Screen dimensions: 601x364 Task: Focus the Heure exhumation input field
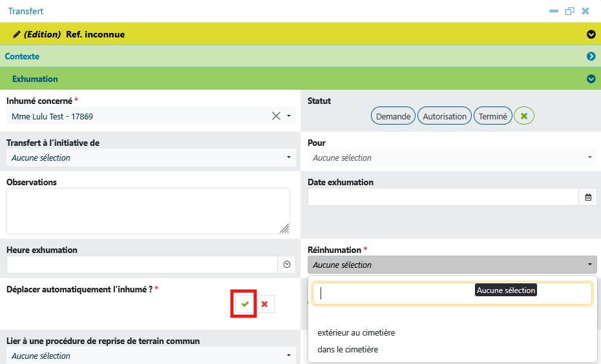pyautogui.click(x=142, y=265)
